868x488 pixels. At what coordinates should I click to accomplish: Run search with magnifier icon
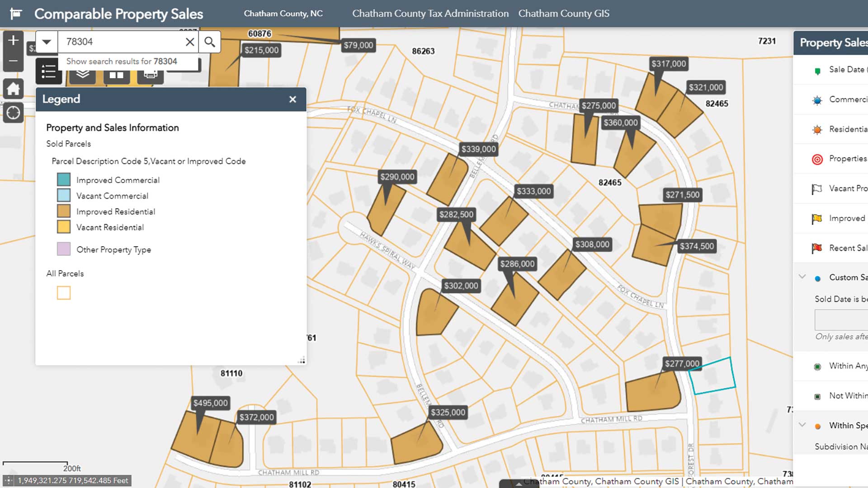(x=209, y=42)
